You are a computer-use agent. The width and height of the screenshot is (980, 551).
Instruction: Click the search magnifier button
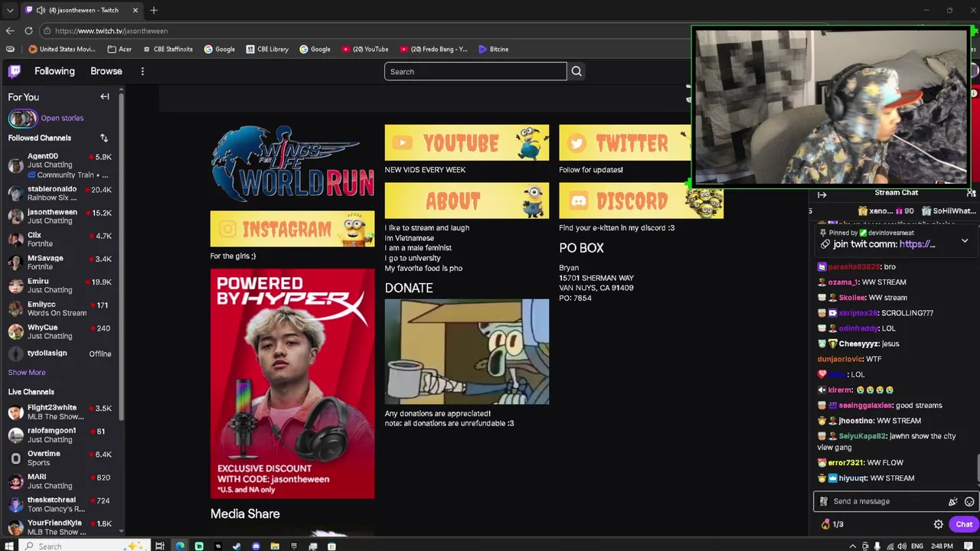pyautogui.click(x=577, y=71)
